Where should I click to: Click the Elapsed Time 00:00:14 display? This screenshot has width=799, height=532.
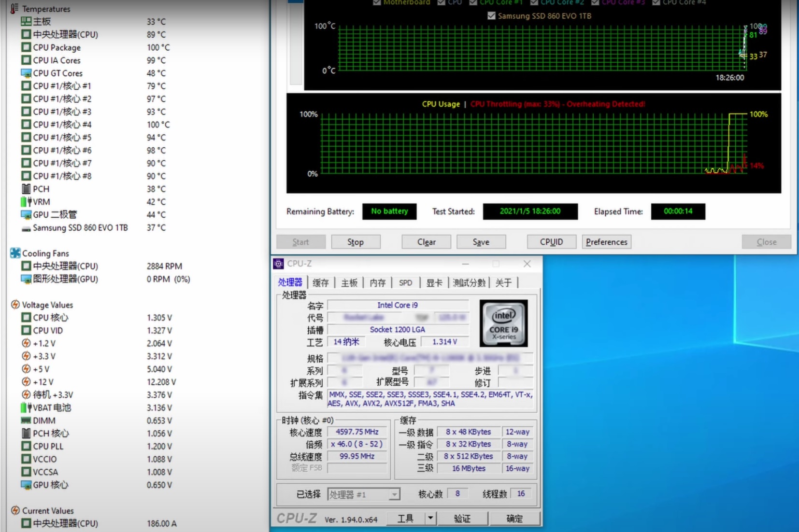point(678,211)
